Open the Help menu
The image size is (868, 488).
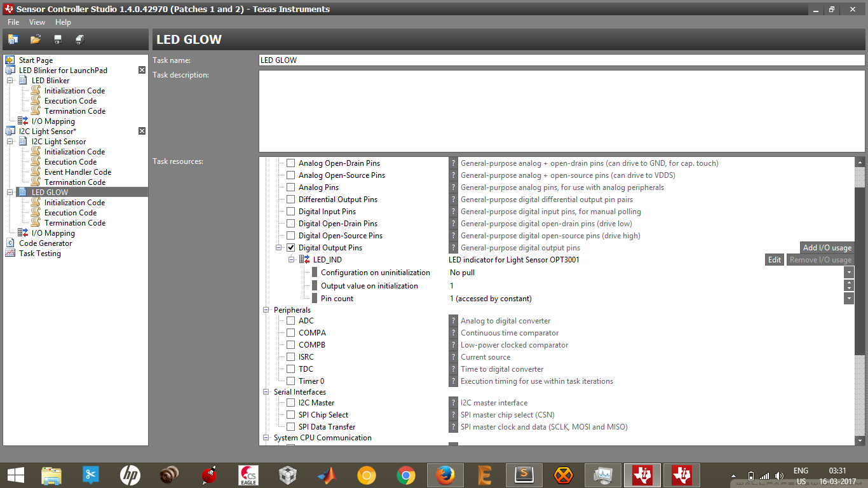point(63,22)
